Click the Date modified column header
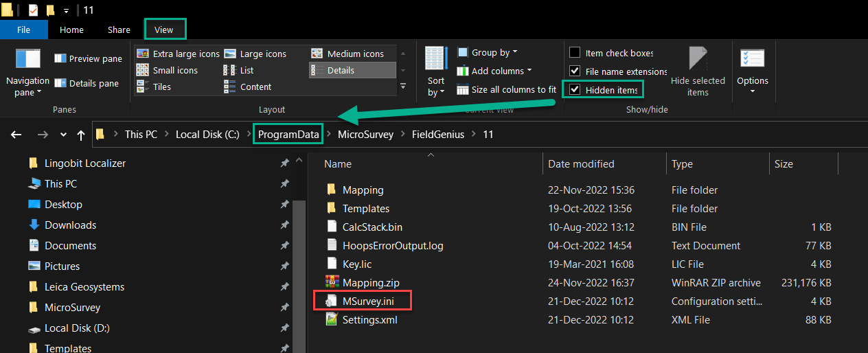Screen dimensions: 868x353 tap(581, 164)
